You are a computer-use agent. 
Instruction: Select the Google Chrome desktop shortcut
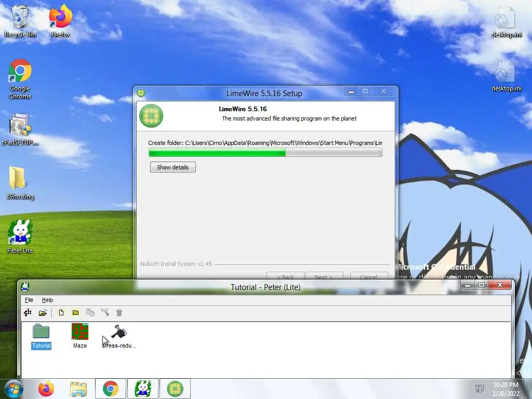20,79
